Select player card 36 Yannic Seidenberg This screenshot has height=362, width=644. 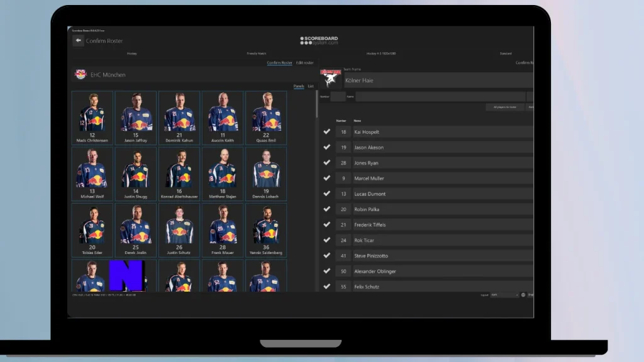click(266, 230)
